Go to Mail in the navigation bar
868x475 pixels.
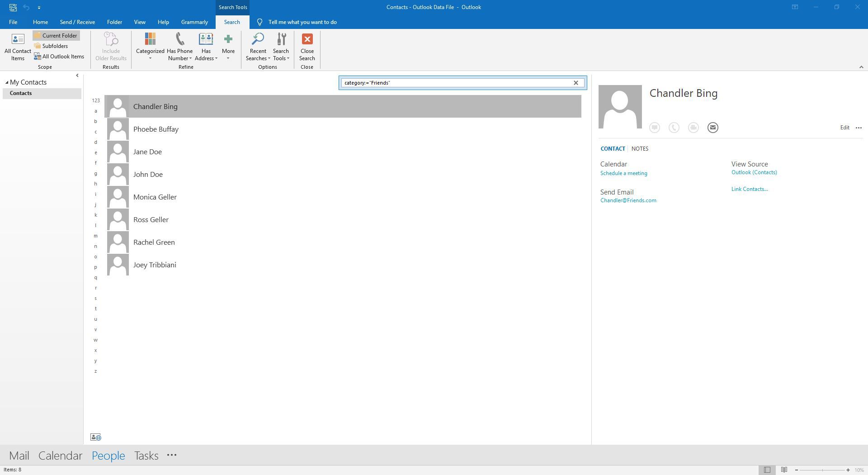click(x=19, y=456)
